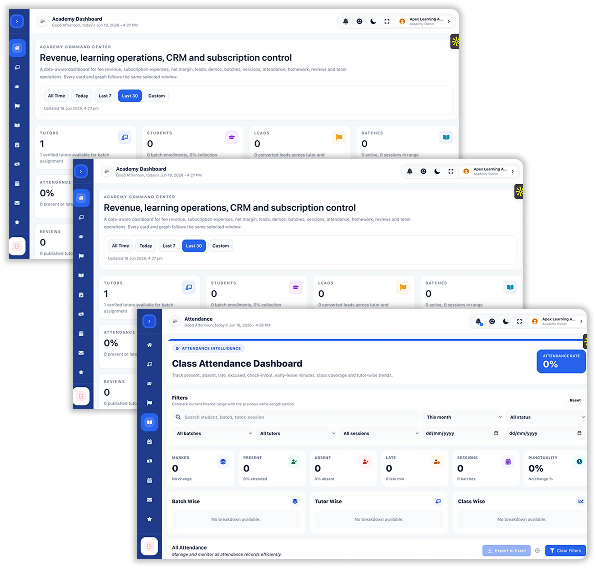This screenshot has width=596, height=568.
Task: Click the Attendance Intelligence badge
Action: 208,348
